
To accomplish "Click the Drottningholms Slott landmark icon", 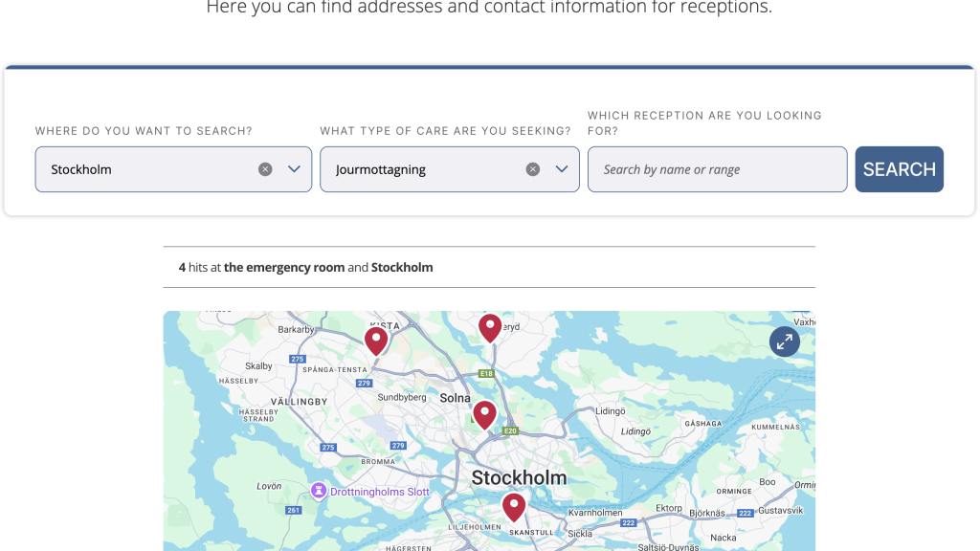I will point(319,491).
